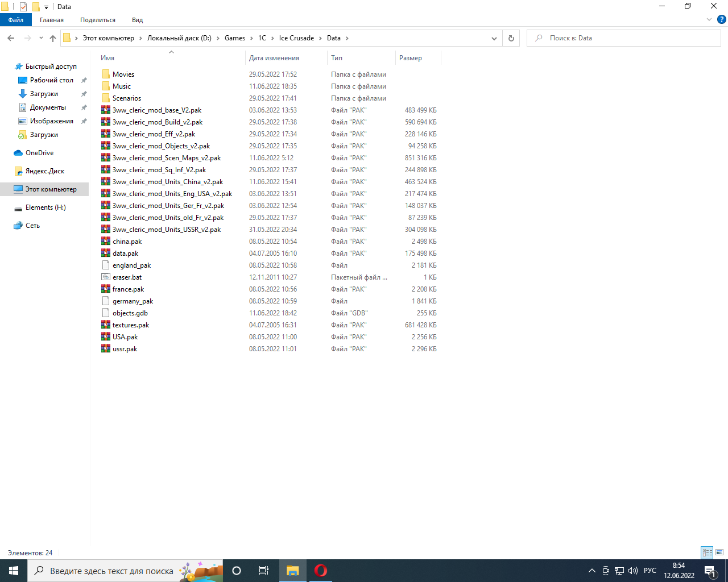This screenshot has height=582, width=728.
Task: Expand the ribbon with the chevron
Action: [709, 19]
